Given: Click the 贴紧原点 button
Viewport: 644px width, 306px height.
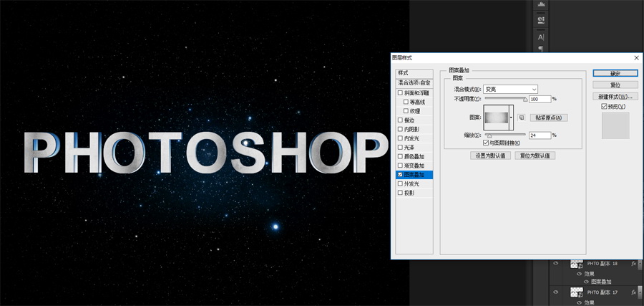Looking at the screenshot, I should tap(549, 118).
